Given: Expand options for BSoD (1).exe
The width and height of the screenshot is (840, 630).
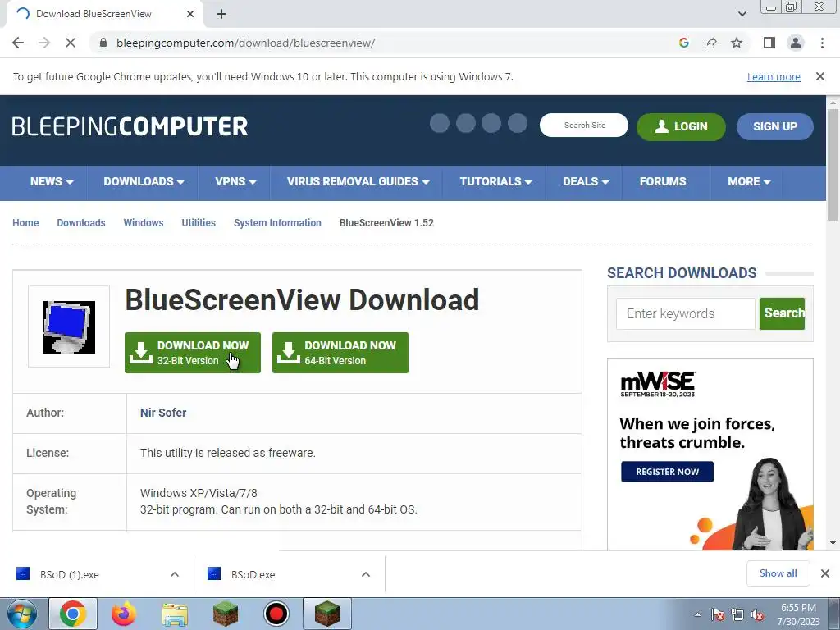Looking at the screenshot, I should point(175,574).
